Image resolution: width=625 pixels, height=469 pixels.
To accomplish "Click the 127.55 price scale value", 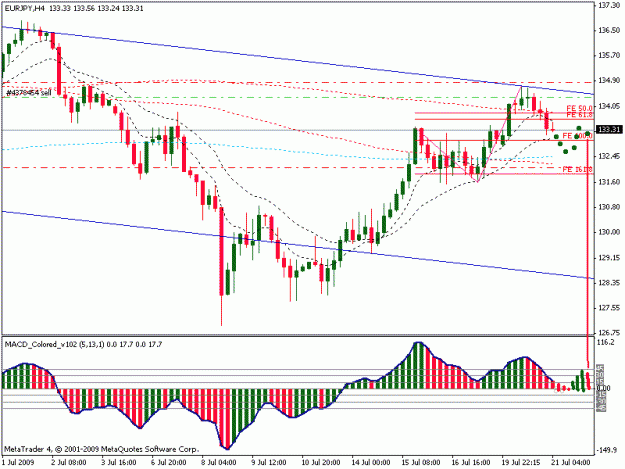I will tap(609, 308).
